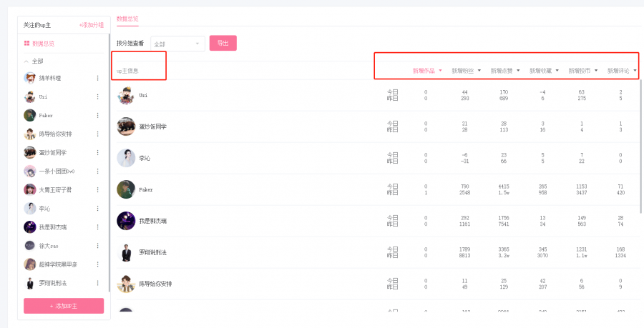Sort by 新增点赞 column arrow
This screenshot has height=328, width=644.
tap(518, 71)
